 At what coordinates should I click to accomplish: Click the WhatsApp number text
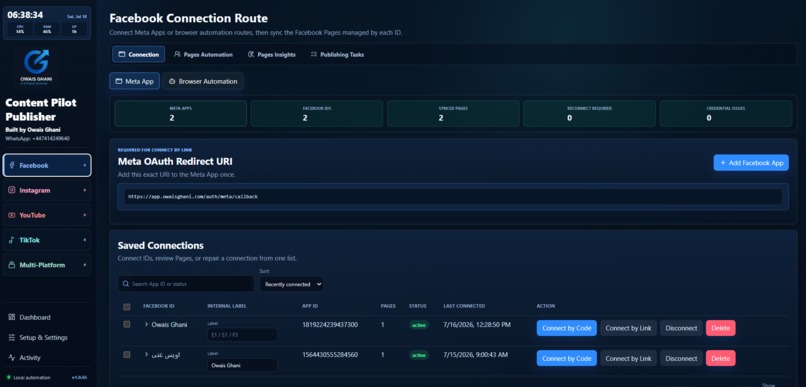38,138
